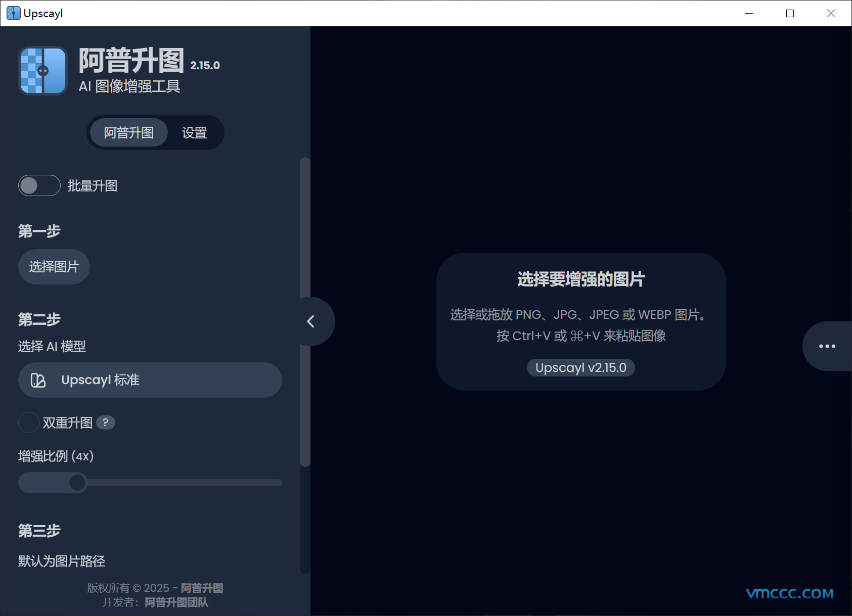Image resolution: width=852 pixels, height=616 pixels.
Task: Open the 阿普升图团队 developer link
Action: click(x=176, y=602)
